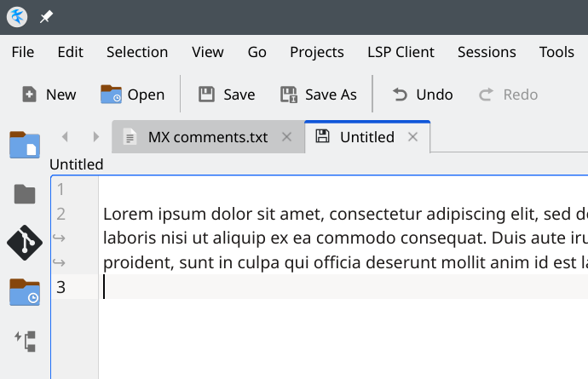Click line number 3 in the gutter
Viewport: 588px width, 379px height.
click(x=61, y=287)
